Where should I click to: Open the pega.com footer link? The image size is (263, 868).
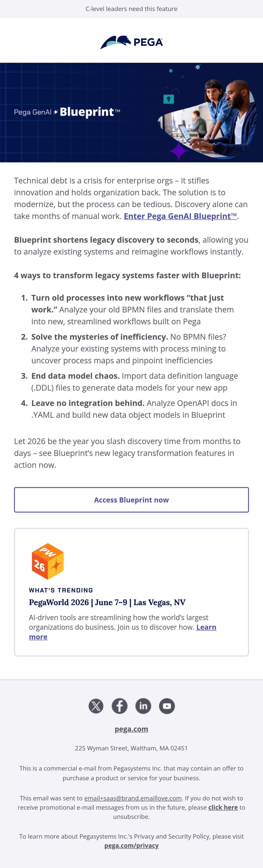(x=131, y=729)
